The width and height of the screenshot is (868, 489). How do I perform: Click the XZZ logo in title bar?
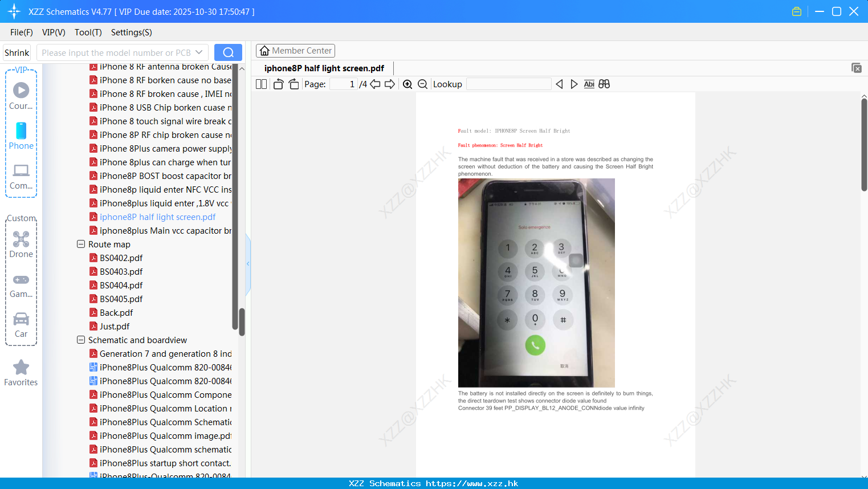14,11
